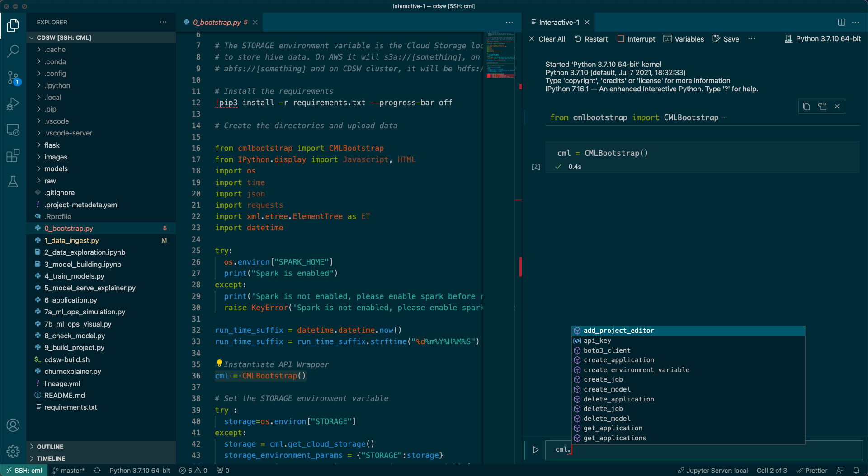Clear All outputs in Interactive-1

pyautogui.click(x=547, y=39)
